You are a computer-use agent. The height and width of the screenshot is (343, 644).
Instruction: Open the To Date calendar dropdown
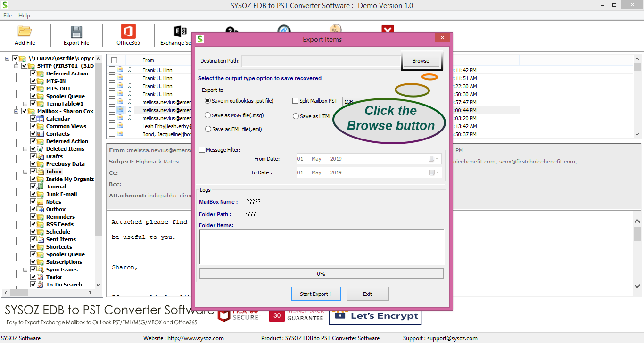tap(434, 172)
